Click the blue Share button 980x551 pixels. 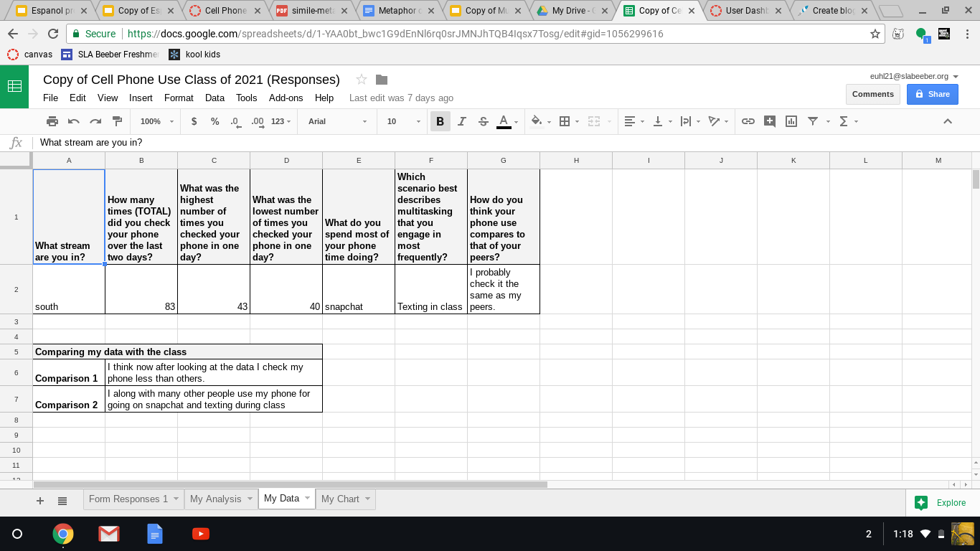(x=932, y=94)
